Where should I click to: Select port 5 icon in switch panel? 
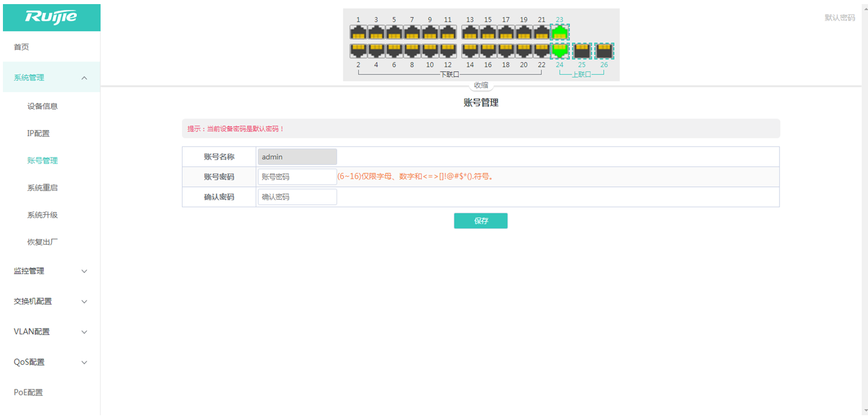point(394,33)
